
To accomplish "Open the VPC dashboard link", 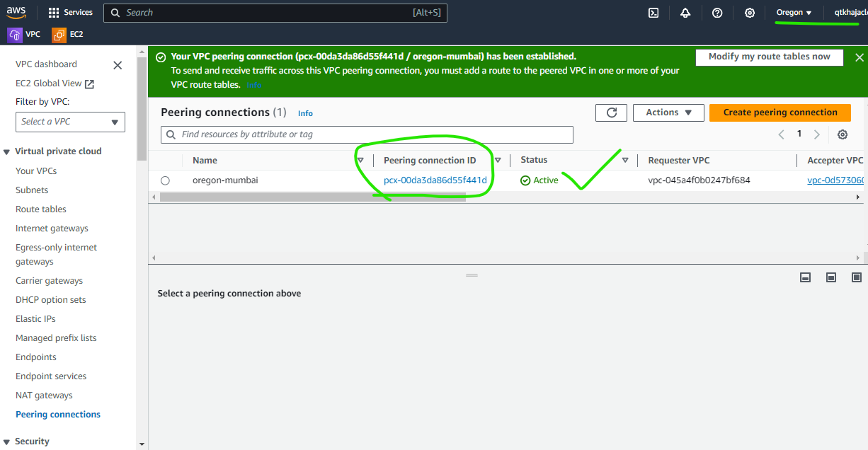I will click(46, 64).
